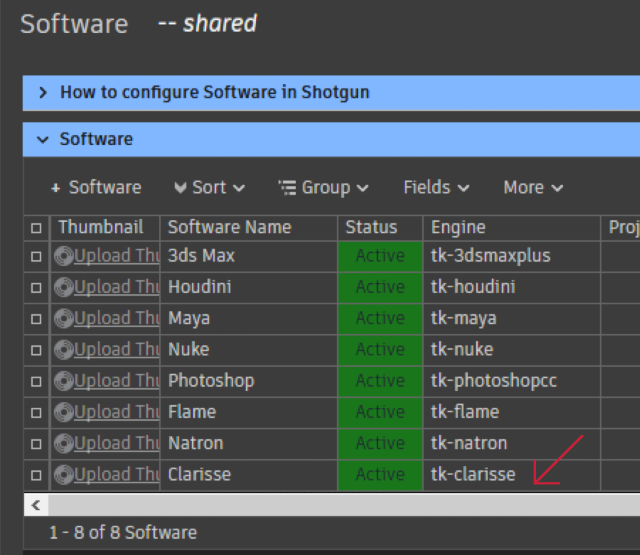Click thumbnail placeholder icon in Houdini row

pos(64,287)
